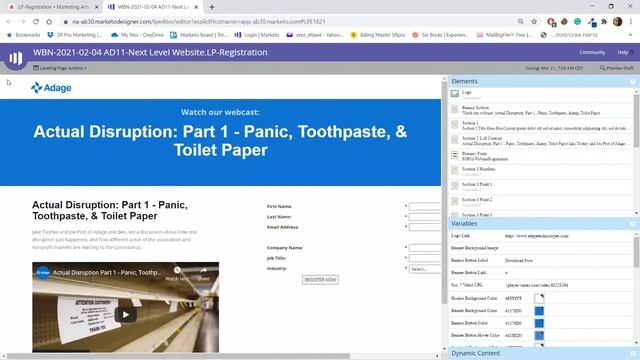This screenshot has width=640, height=360.
Task: Open a new browser tab
Action: [x=212, y=7]
